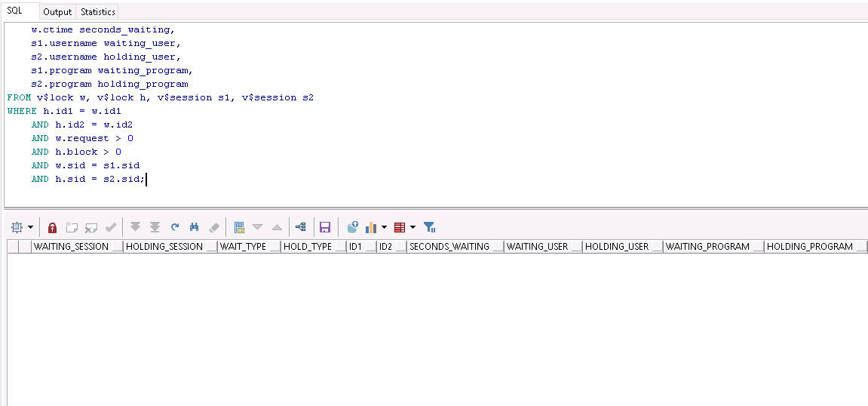Image resolution: width=868 pixels, height=406 pixels.
Task: Open the grid select mode dropdown arrow
Action: [31, 227]
